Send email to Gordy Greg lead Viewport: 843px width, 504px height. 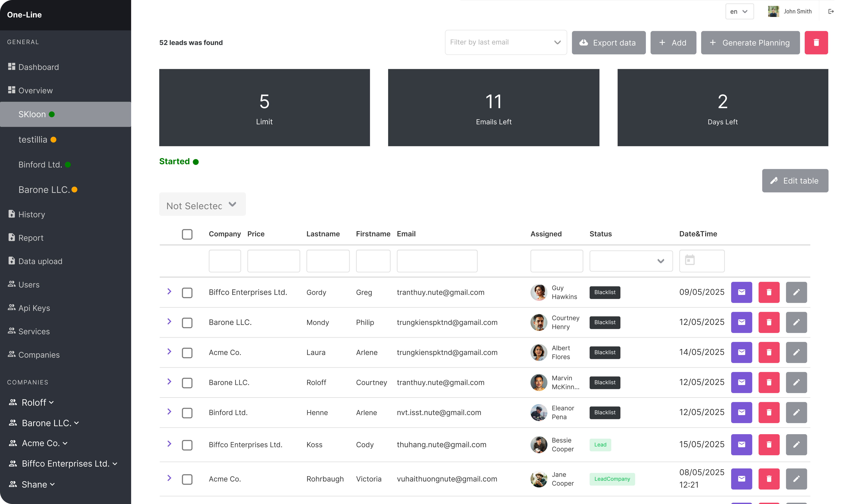(x=741, y=292)
